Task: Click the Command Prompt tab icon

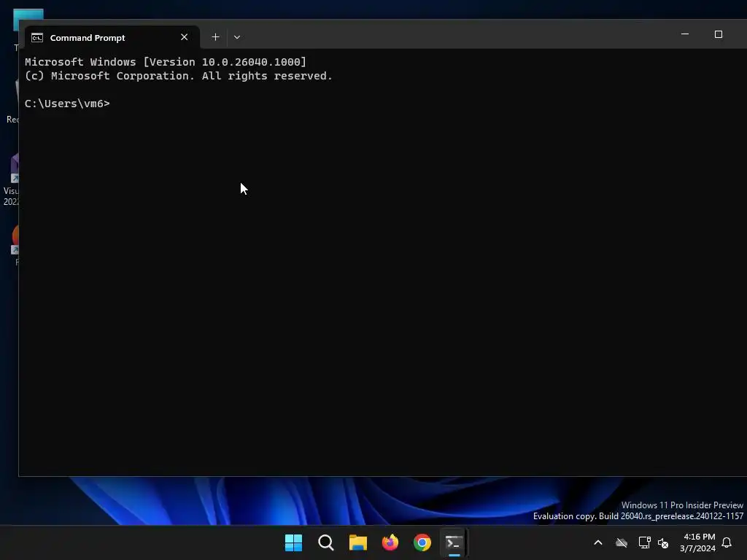Action: coord(37,38)
